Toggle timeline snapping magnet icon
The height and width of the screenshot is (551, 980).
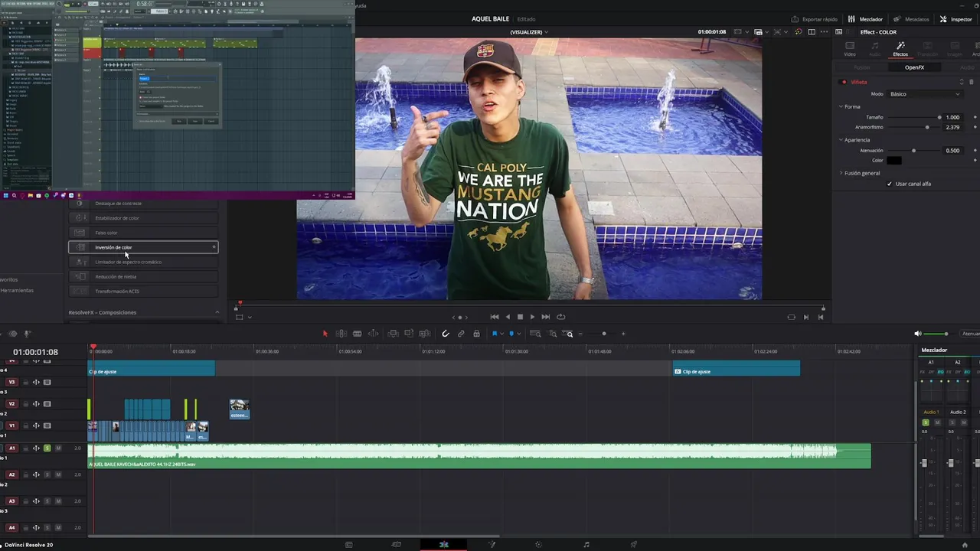point(446,334)
